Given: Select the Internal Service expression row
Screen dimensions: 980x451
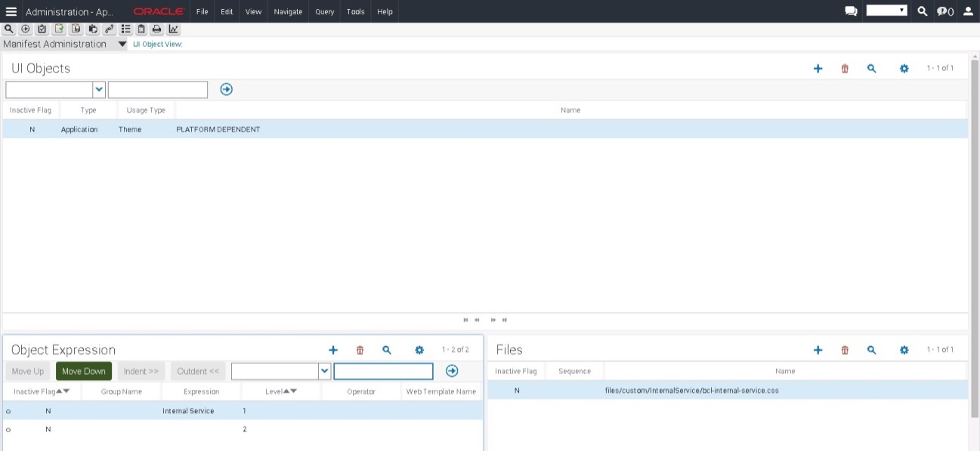Looking at the screenshot, I should [x=243, y=411].
